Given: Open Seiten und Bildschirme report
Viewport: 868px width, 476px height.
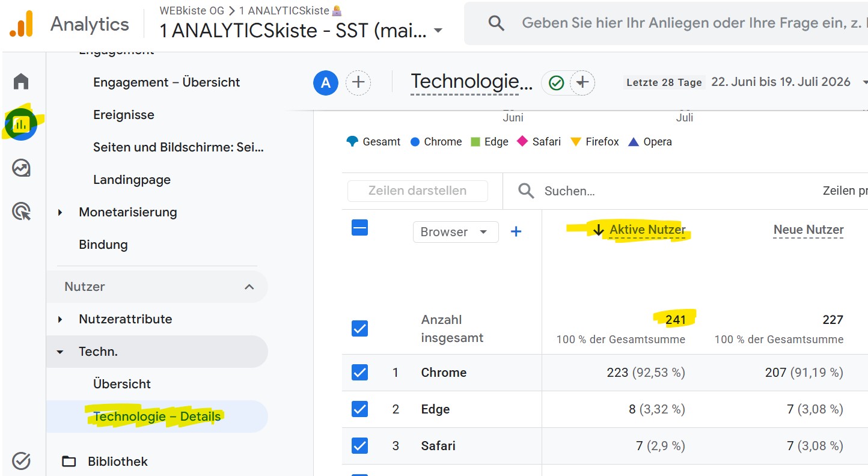Looking at the screenshot, I should (179, 147).
